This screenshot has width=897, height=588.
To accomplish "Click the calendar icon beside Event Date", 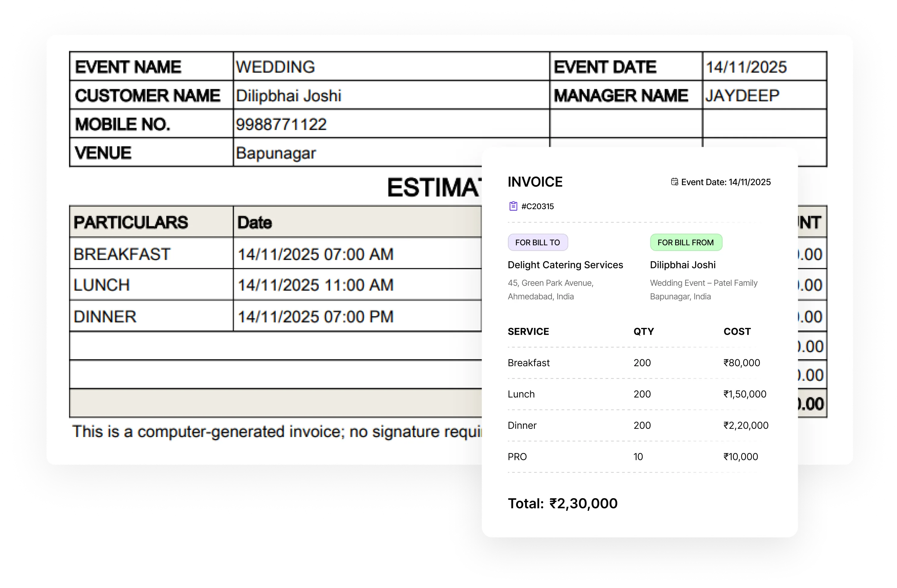I will 674,182.
